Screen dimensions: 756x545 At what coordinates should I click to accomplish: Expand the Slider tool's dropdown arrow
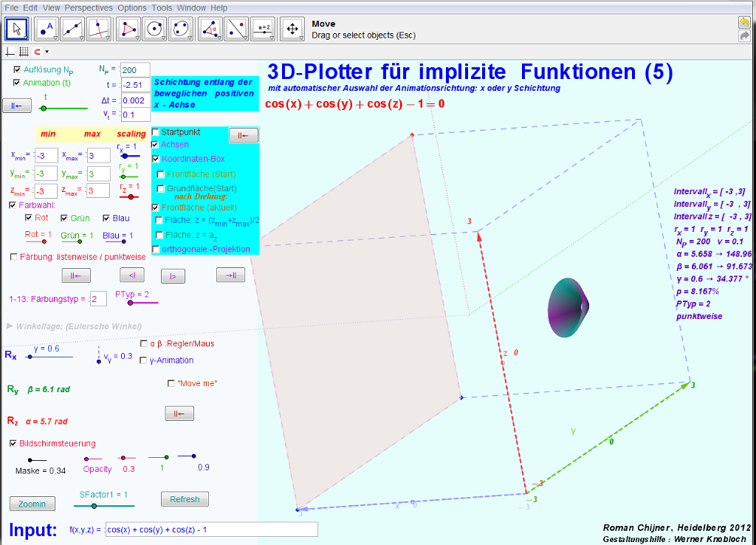[272, 37]
